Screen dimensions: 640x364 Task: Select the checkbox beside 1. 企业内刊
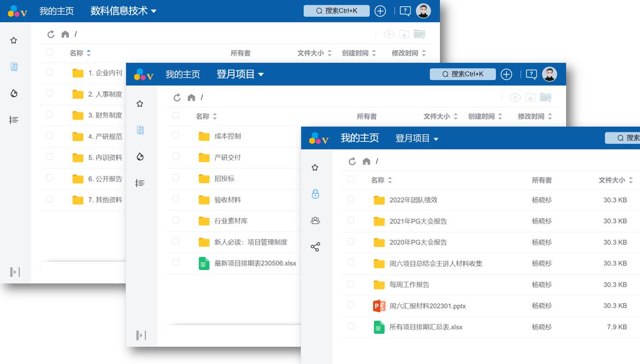49,72
